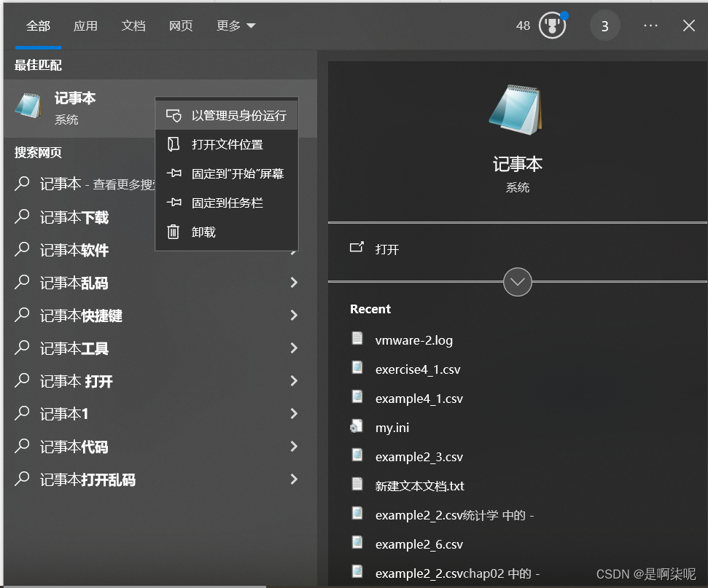Image resolution: width=708 pixels, height=588 pixels.
Task: Open recent file 新建文本文档.txt
Action: [419, 485]
